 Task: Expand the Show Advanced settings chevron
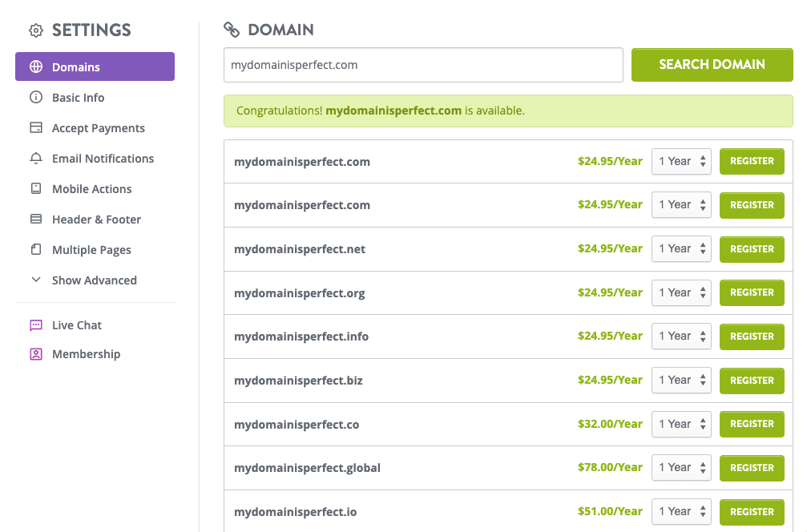pos(36,280)
